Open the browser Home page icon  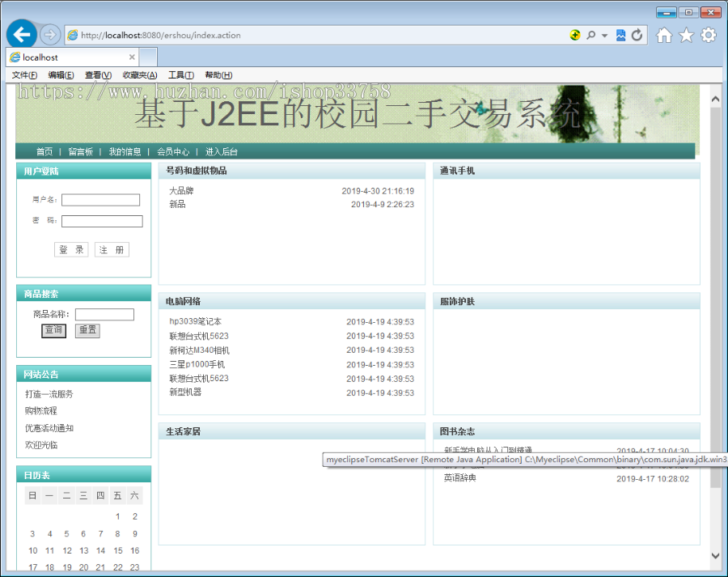[x=666, y=34]
